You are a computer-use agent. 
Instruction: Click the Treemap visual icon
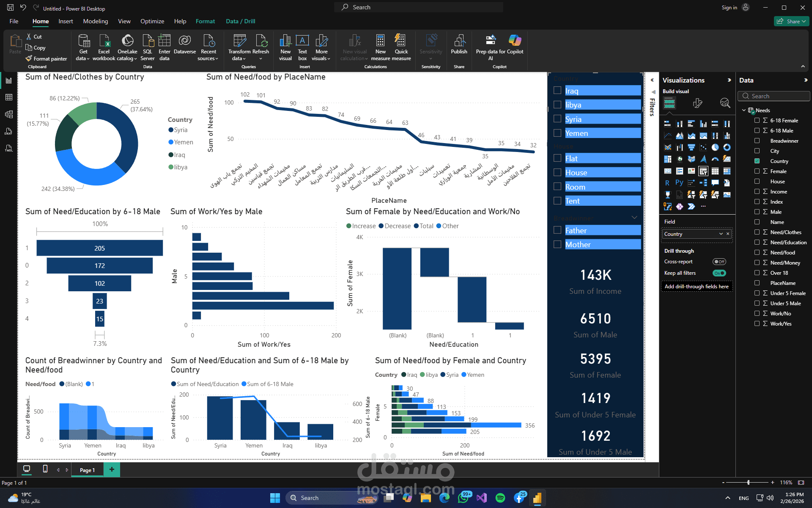667,159
